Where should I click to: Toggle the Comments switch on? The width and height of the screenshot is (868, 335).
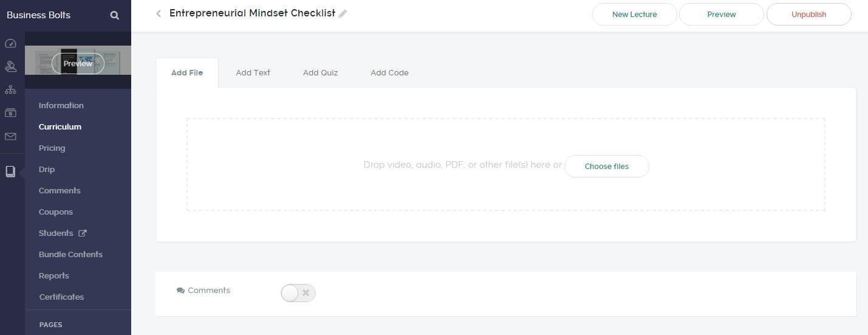(298, 293)
